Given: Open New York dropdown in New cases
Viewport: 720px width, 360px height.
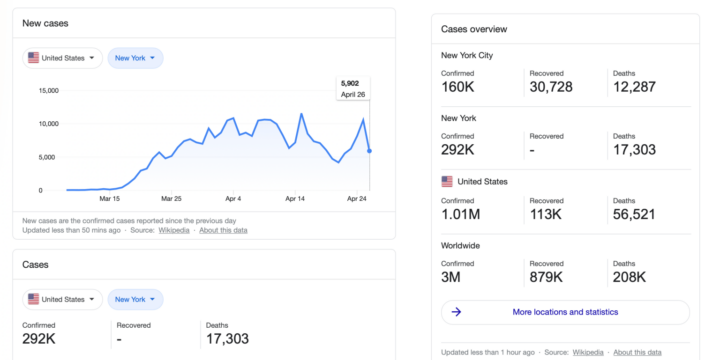Looking at the screenshot, I should tap(135, 58).
